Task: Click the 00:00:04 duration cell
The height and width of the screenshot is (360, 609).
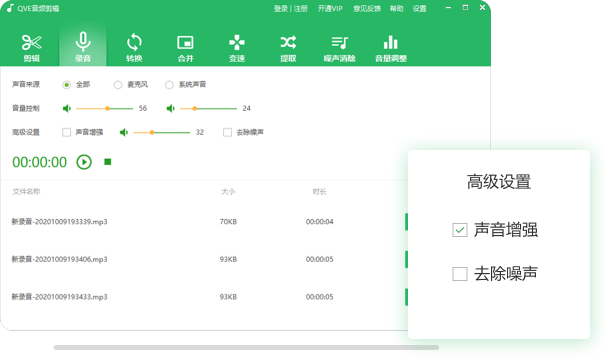Action: tap(319, 222)
